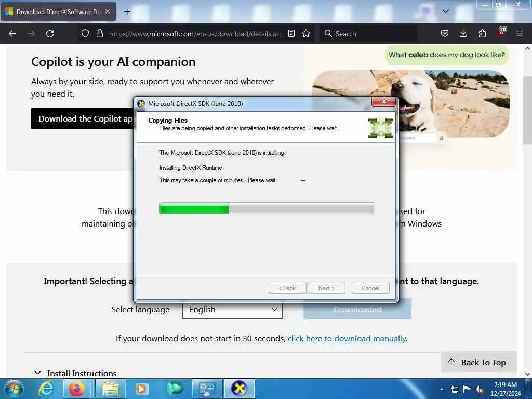
Task: Click the Downloaded button on page
Action: (357, 309)
